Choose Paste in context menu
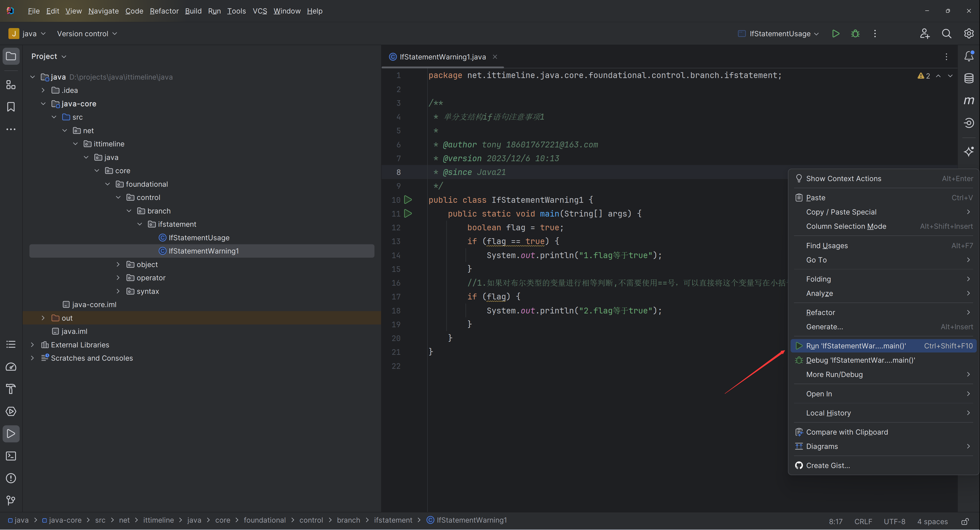Viewport: 980px width, 530px height. pyautogui.click(x=883, y=197)
